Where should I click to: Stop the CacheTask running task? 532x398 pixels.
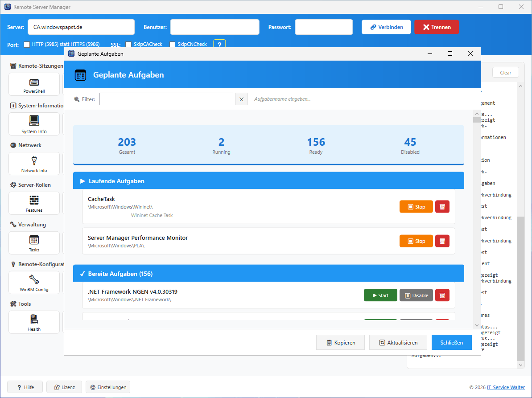pos(416,207)
